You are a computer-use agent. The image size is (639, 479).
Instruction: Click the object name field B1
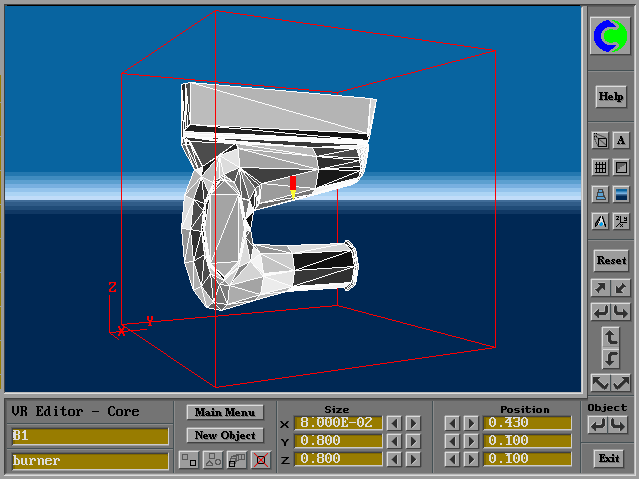coord(90,436)
